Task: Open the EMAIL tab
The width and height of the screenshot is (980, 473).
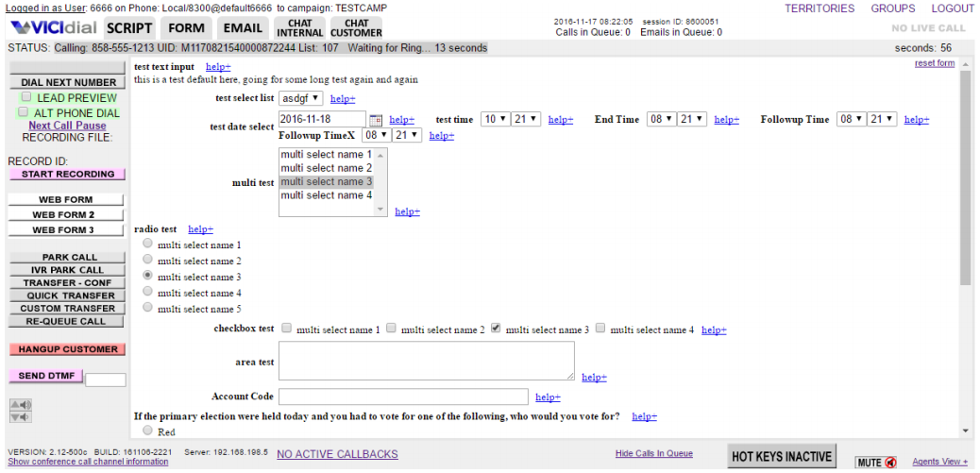Action: (243, 27)
